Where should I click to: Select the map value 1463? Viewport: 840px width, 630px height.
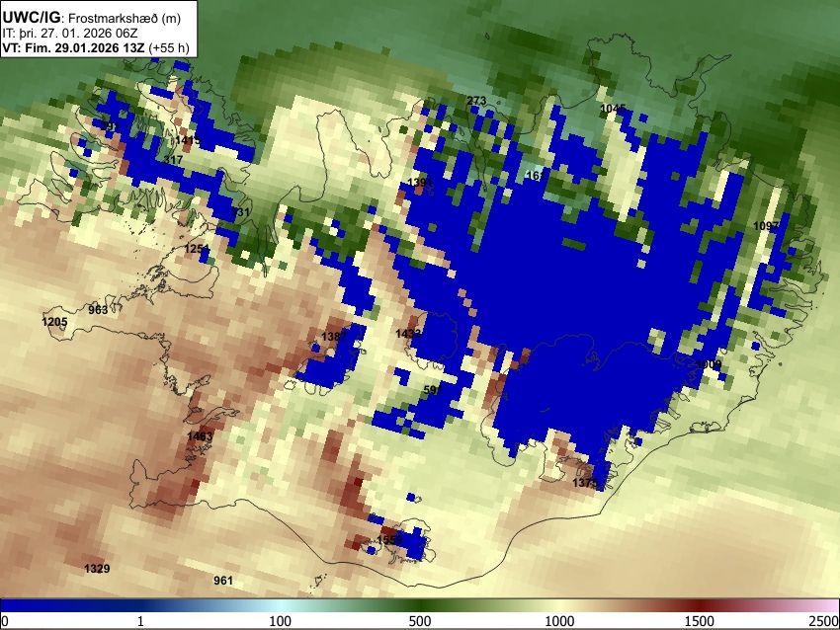[200, 436]
